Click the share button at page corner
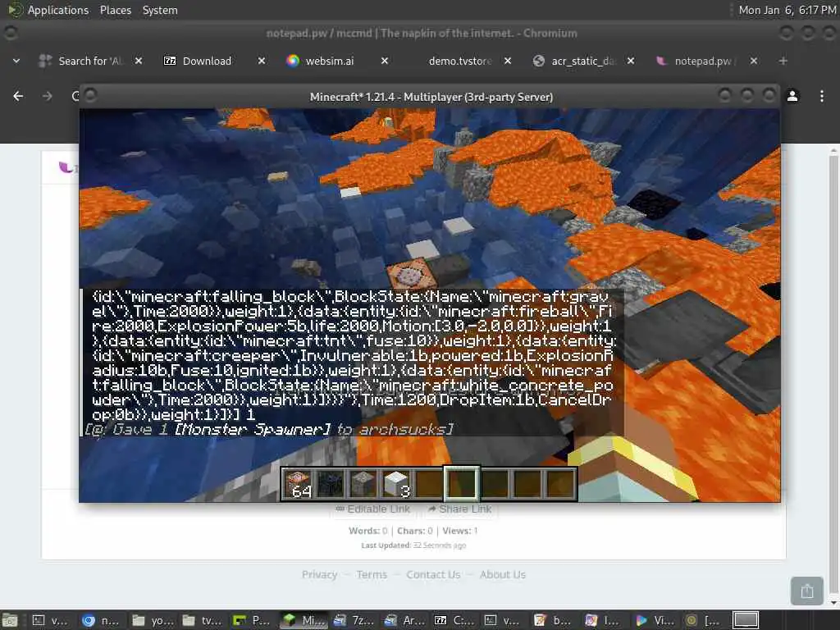The width and height of the screenshot is (840, 630). pyautogui.click(x=807, y=591)
